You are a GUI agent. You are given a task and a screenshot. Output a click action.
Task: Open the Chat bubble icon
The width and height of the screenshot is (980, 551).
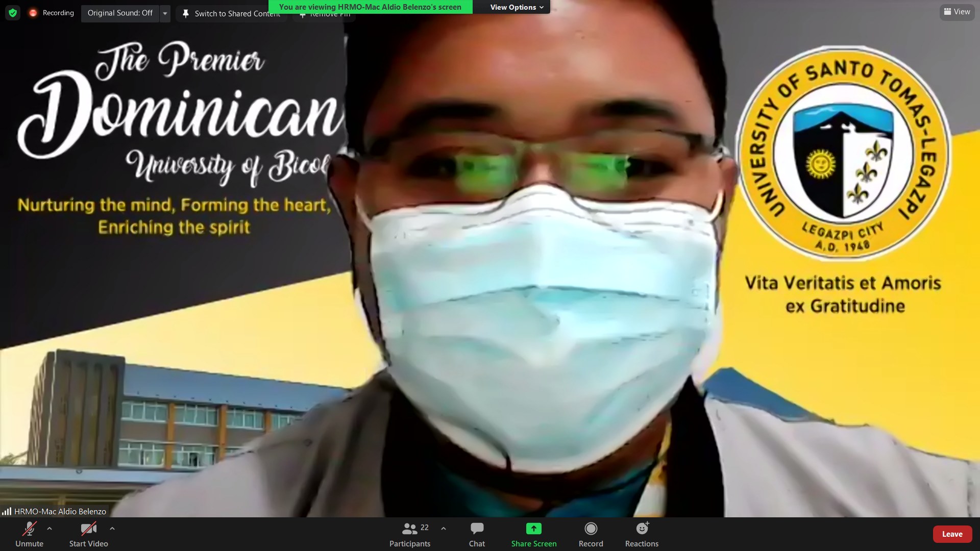click(477, 529)
